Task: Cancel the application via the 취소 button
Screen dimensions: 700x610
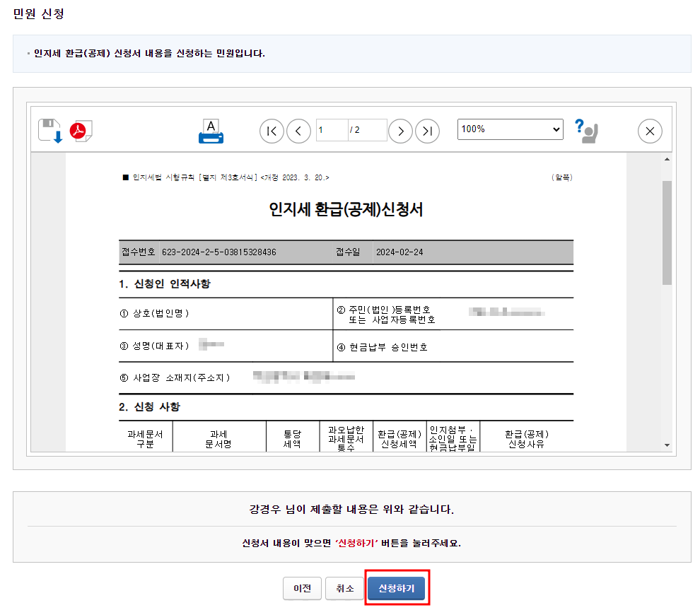Action: [x=344, y=587]
